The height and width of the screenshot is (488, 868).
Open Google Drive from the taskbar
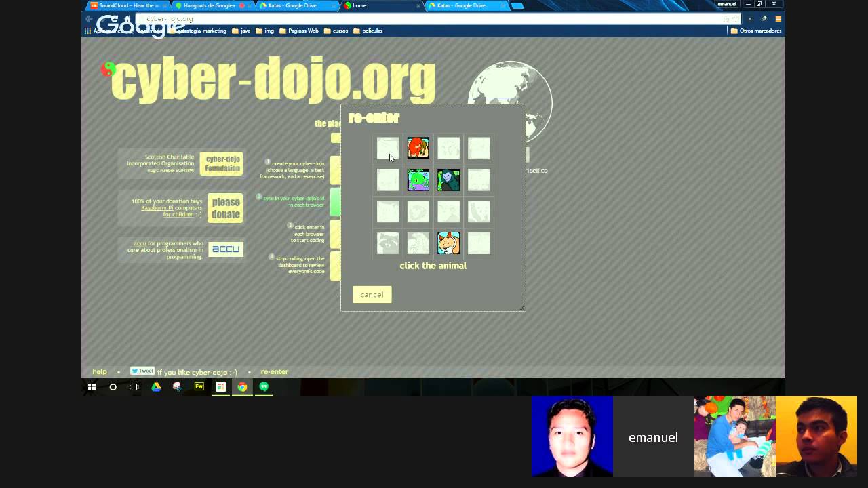tap(156, 387)
